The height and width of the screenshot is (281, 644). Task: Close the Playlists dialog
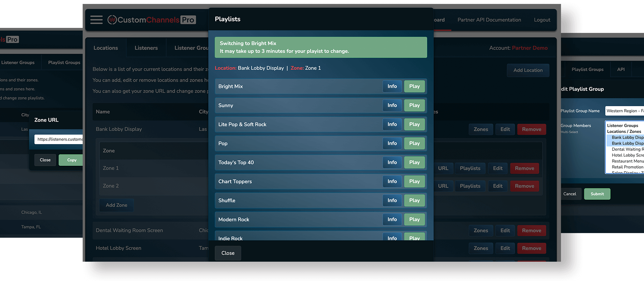tap(228, 253)
